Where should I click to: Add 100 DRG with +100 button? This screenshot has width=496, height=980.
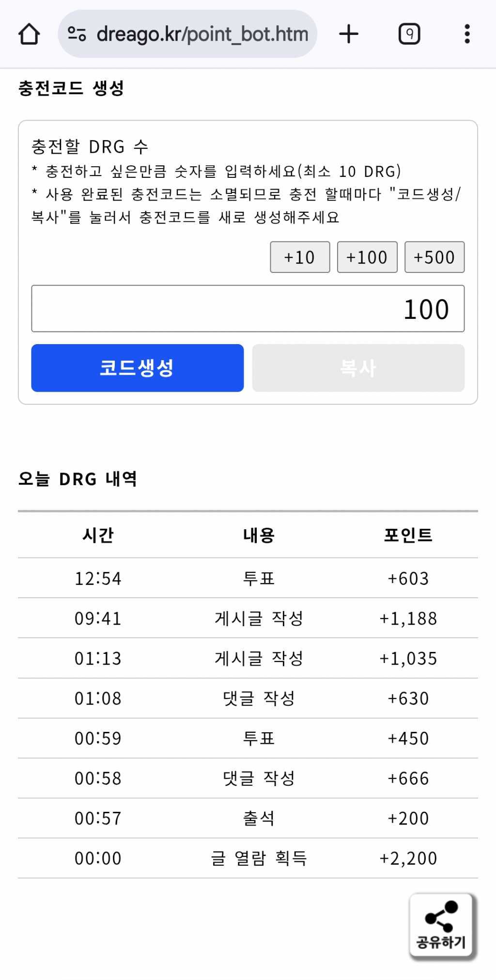point(367,257)
